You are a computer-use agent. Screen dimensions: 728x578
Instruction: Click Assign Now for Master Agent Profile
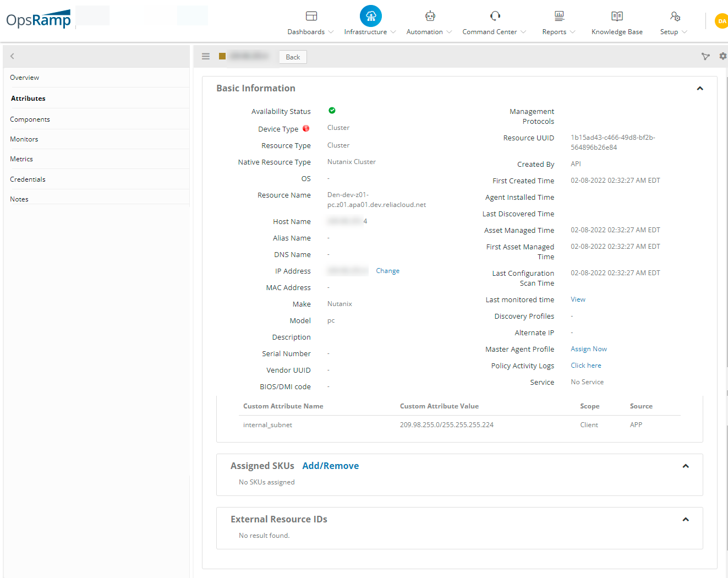(589, 349)
